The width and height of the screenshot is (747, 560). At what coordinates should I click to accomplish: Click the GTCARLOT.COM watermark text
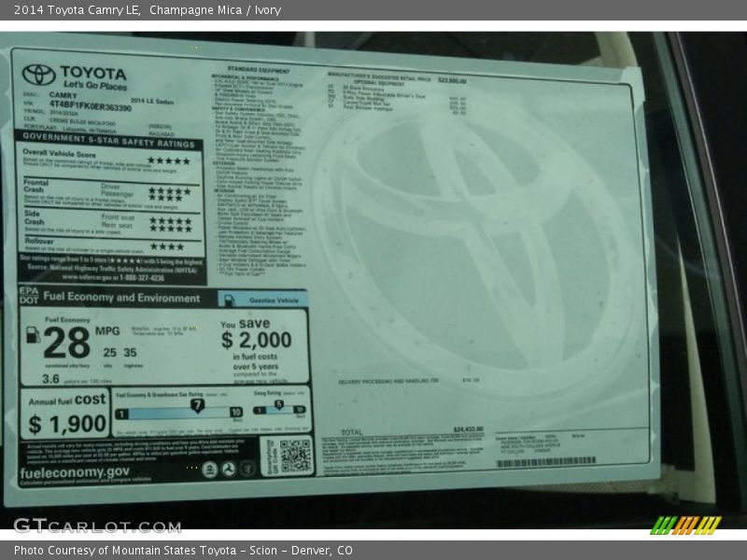[97, 525]
